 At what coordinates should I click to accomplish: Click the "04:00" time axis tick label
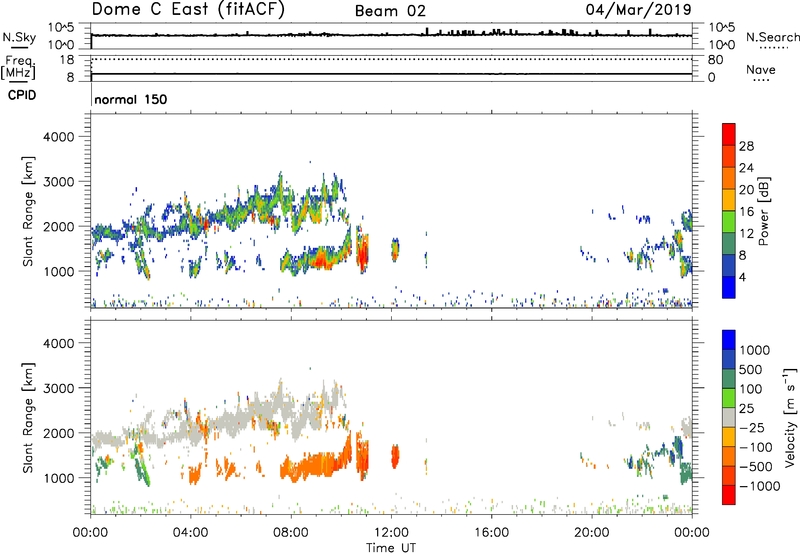[190, 533]
